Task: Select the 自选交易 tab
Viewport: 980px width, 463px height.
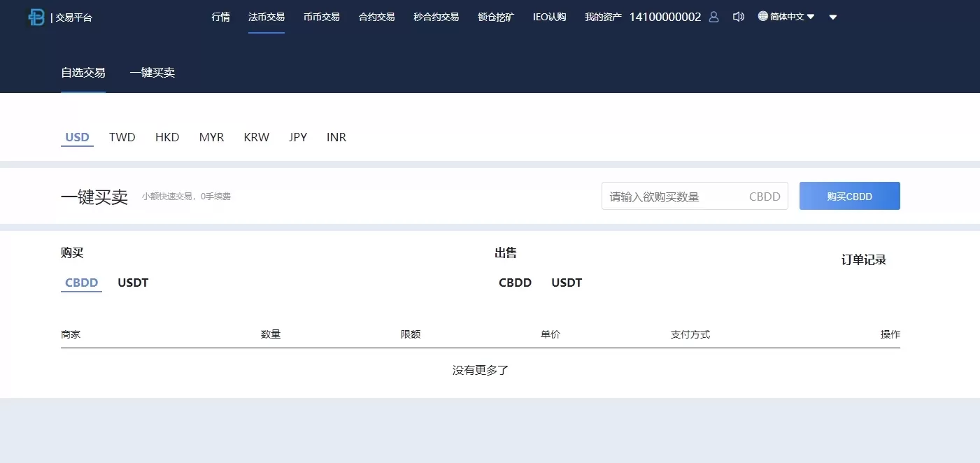Action: pyautogui.click(x=83, y=73)
